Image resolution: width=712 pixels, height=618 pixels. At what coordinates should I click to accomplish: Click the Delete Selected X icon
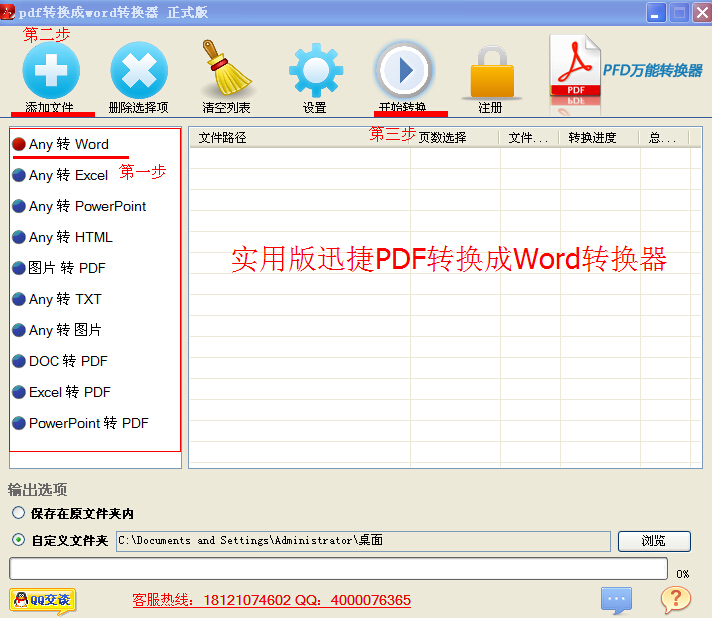[139, 70]
